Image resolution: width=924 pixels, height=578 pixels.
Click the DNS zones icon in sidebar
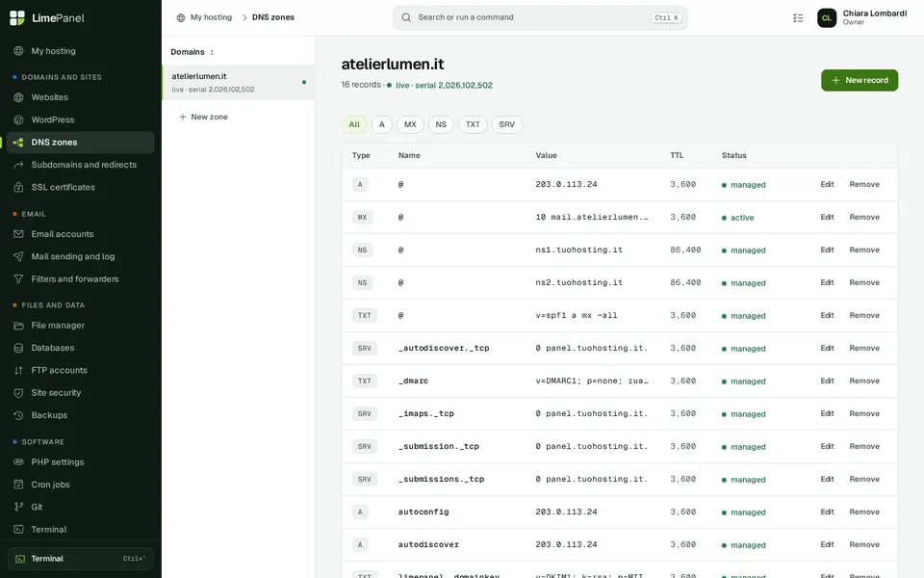18,143
